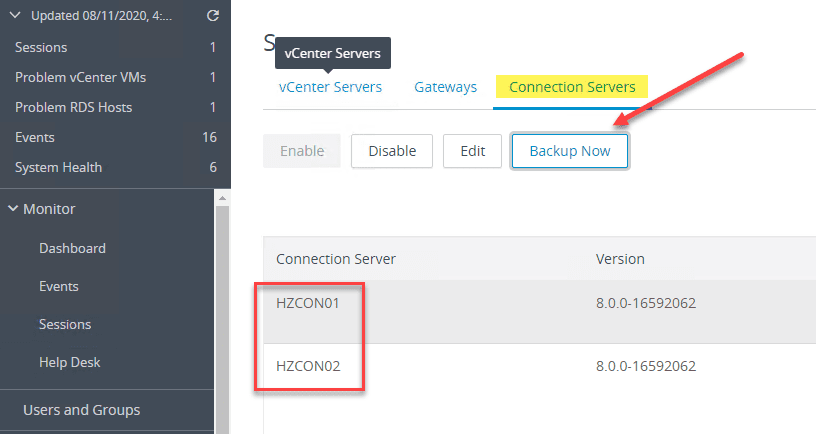The width and height of the screenshot is (816, 434).
Task: Click the Disable button
Action: coord(392,151)
